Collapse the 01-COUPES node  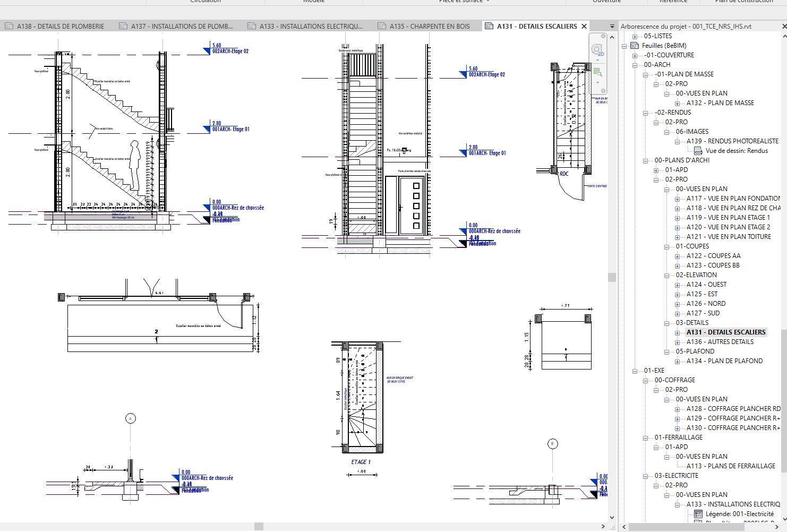click(x=666, y=246)
